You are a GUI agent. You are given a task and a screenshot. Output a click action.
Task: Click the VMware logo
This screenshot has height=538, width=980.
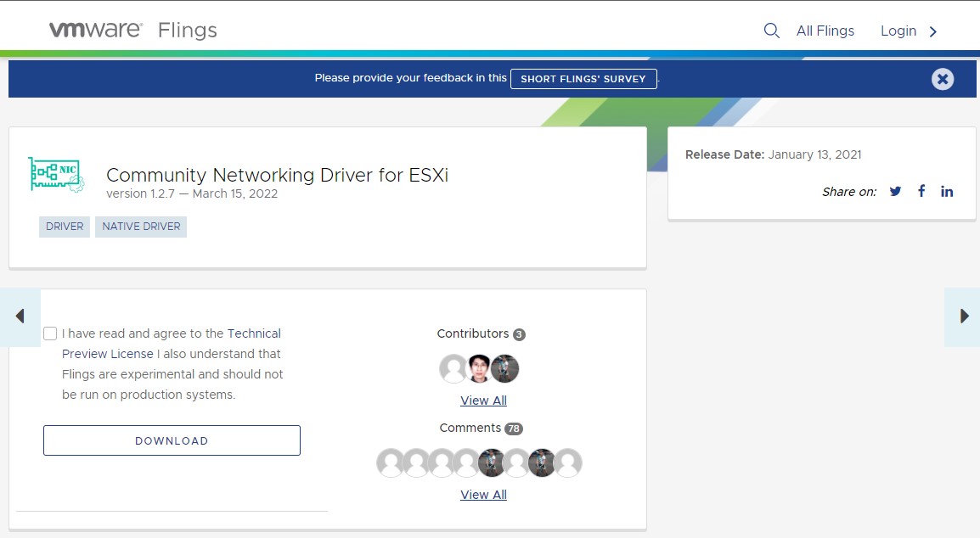tap(96, 30)
